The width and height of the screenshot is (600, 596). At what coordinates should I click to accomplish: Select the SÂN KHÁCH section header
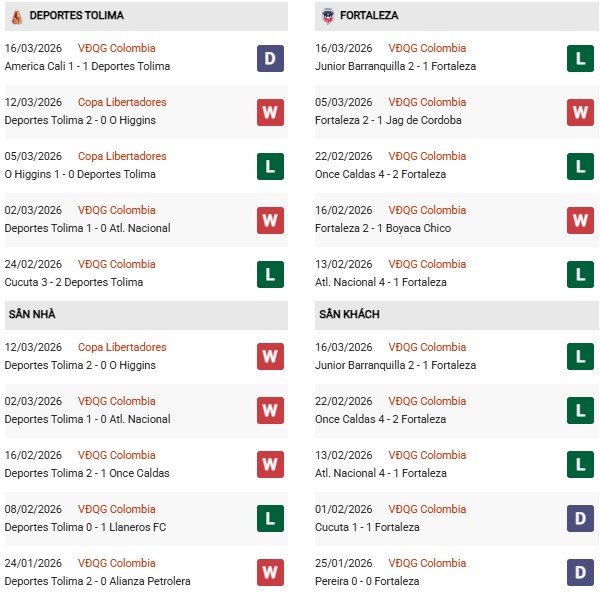pyautogui.click(x=349, y=314)
